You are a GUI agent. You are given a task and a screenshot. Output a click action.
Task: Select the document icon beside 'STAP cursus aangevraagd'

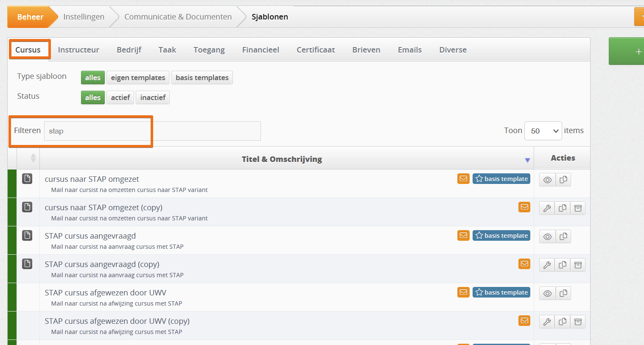27,235
